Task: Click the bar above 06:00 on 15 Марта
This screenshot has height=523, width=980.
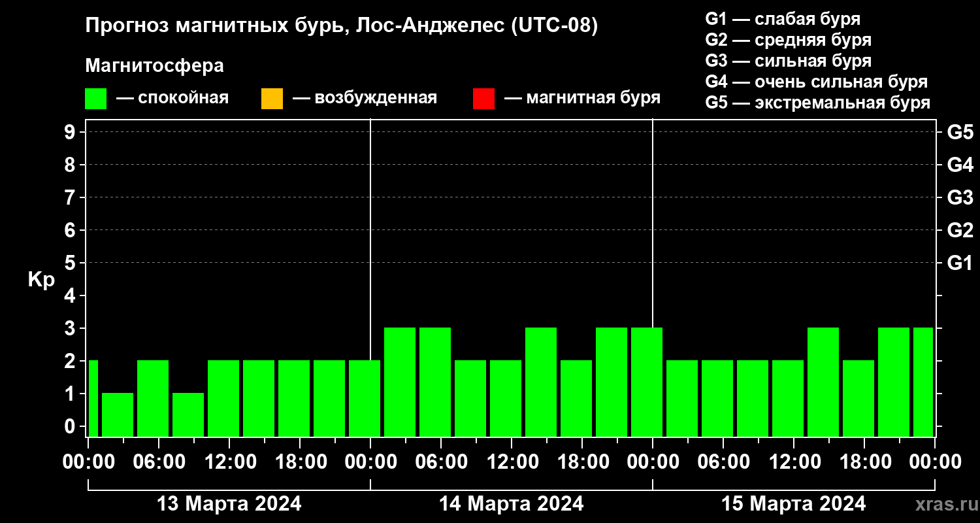Action: [717, 398]
